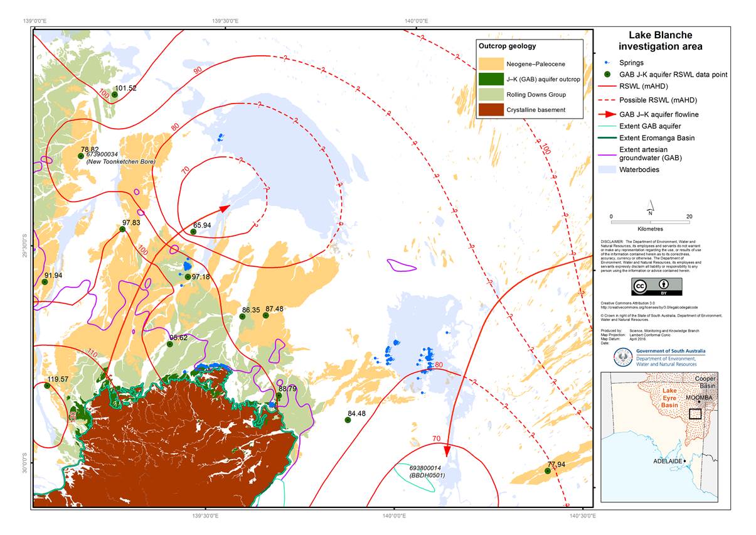
Task: Click the '673900034 (New Toonketchen Bore)' label
Action: 120,158
